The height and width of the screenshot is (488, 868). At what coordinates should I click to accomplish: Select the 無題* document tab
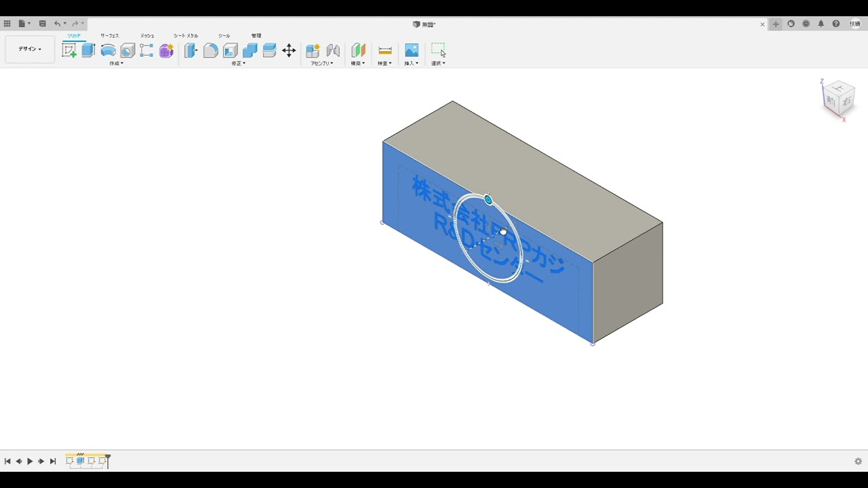425,24
